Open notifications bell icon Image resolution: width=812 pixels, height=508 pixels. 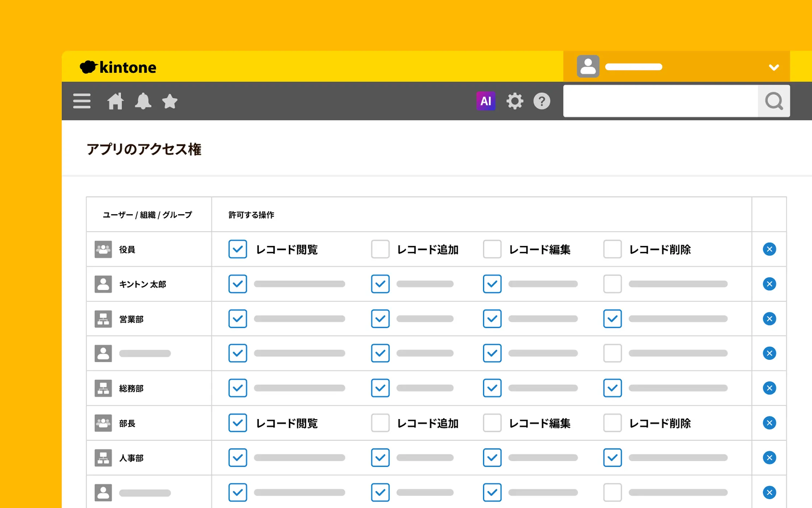click(x=143, y=101)
